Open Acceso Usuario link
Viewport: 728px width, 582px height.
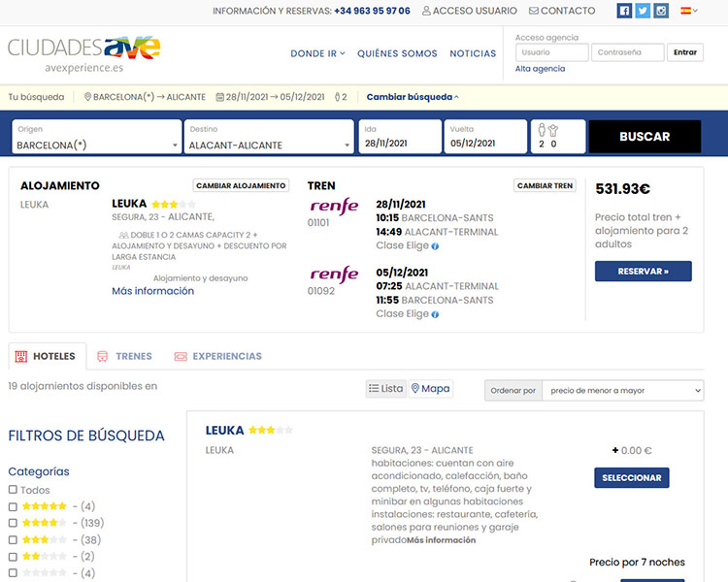tap(470, 11)
